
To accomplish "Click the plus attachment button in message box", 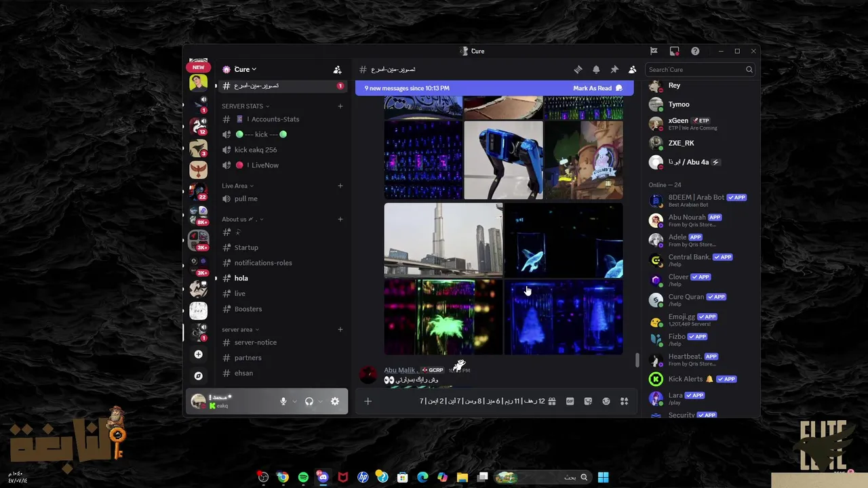I will (x=368, y=401).
